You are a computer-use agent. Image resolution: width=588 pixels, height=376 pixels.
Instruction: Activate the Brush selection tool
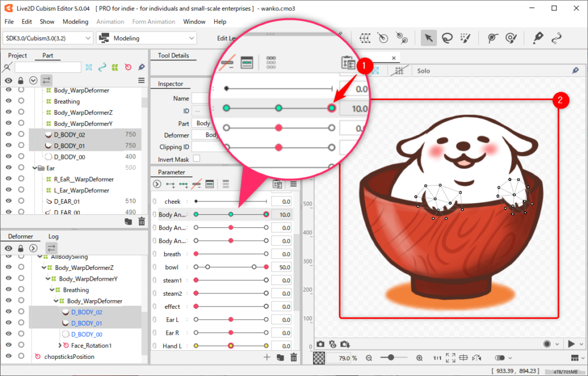point(466,38)
